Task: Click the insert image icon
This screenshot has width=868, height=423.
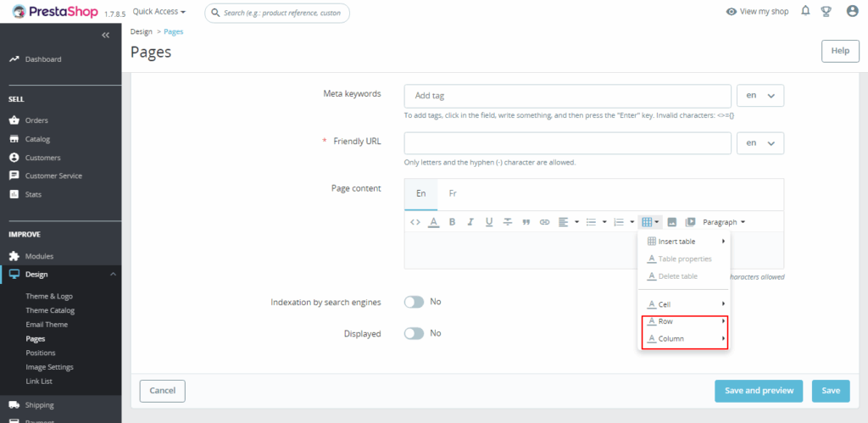Action: pyautogui.click(x=672, y=222)
